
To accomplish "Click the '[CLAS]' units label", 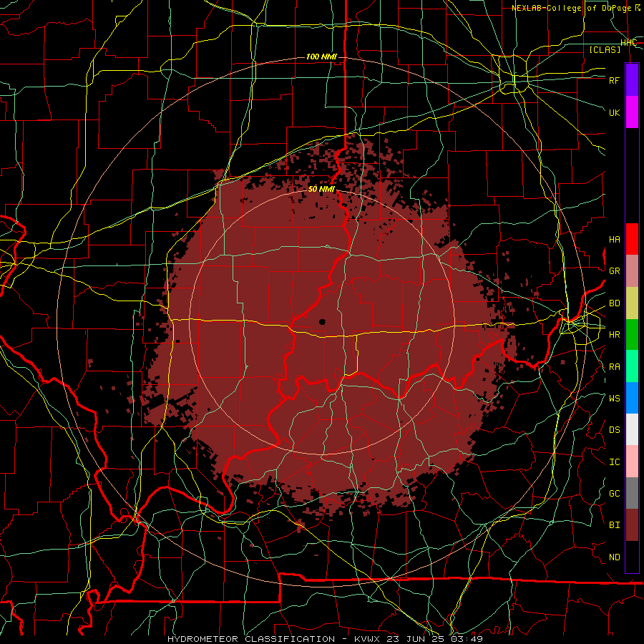I will pos(605,49).
